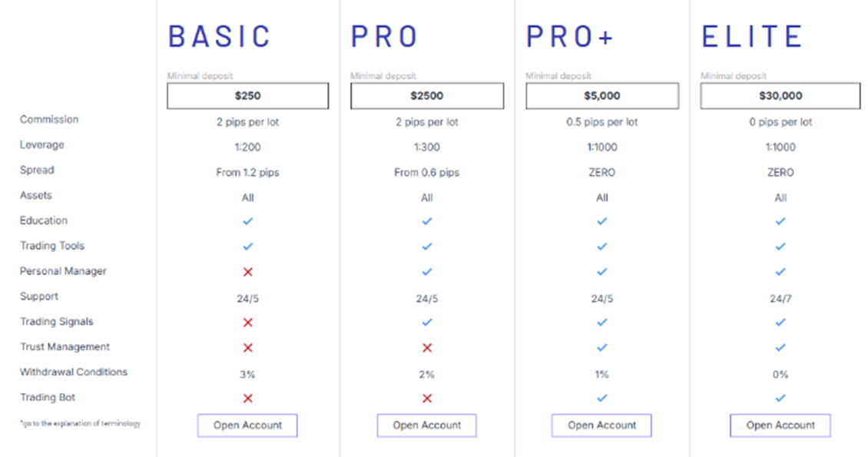Screen dimensions: 868x457
Task: Open an account for Pro plan
Action: coord(426,426)
